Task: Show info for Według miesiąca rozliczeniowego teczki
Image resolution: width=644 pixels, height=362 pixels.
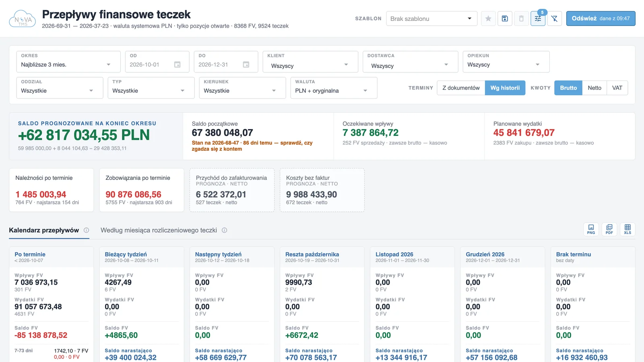Action: click(x=225, y=230)
